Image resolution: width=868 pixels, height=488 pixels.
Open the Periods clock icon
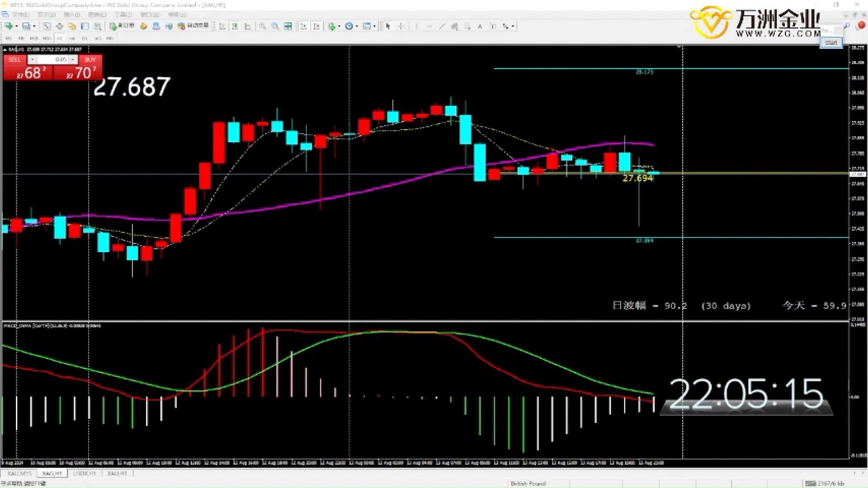point(349,26)
